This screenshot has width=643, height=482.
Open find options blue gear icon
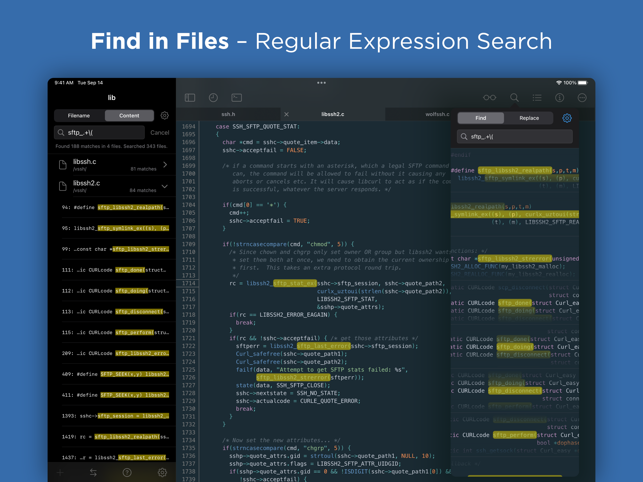(x=567, y=118)
